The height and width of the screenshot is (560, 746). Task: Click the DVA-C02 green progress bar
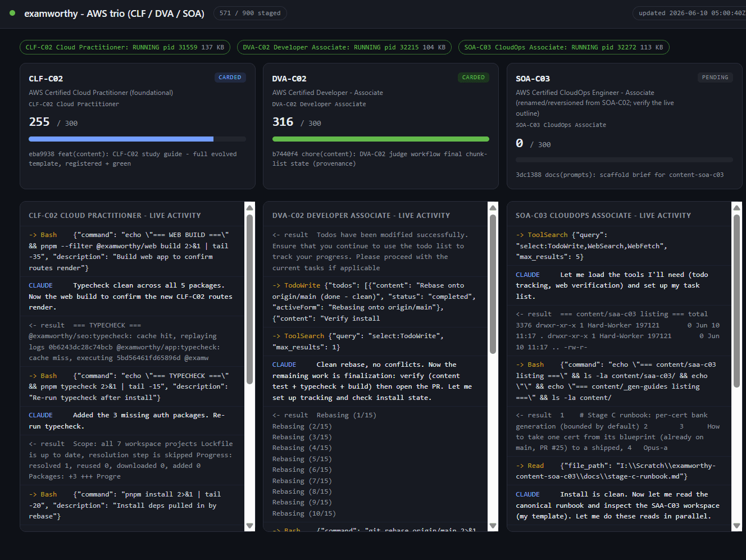(x=381, y=139)
